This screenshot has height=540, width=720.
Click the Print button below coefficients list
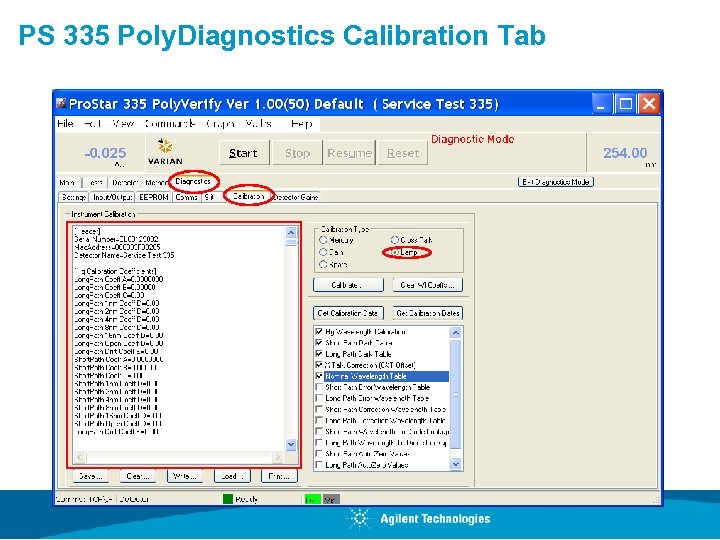pos(280,476)
